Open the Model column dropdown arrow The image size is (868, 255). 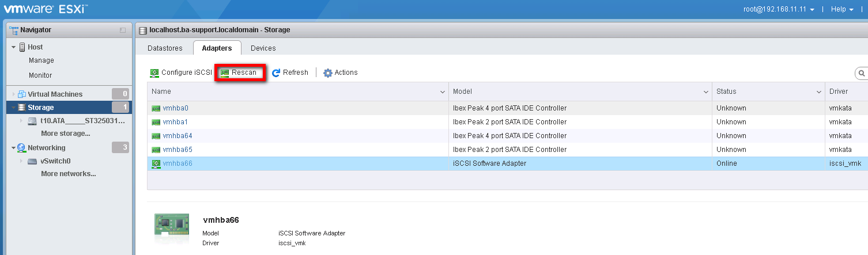click(706, 92)
